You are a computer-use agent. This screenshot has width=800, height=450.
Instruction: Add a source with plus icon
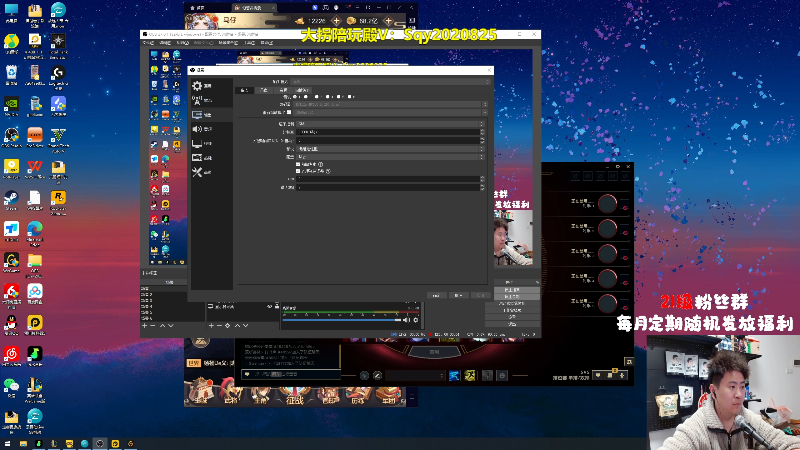click(211, 326)
